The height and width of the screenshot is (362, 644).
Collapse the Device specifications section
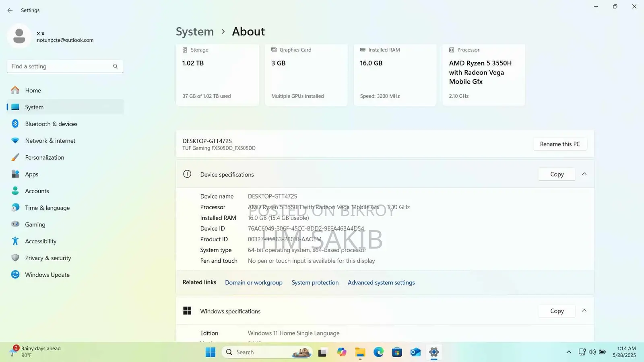pos(584,174)
